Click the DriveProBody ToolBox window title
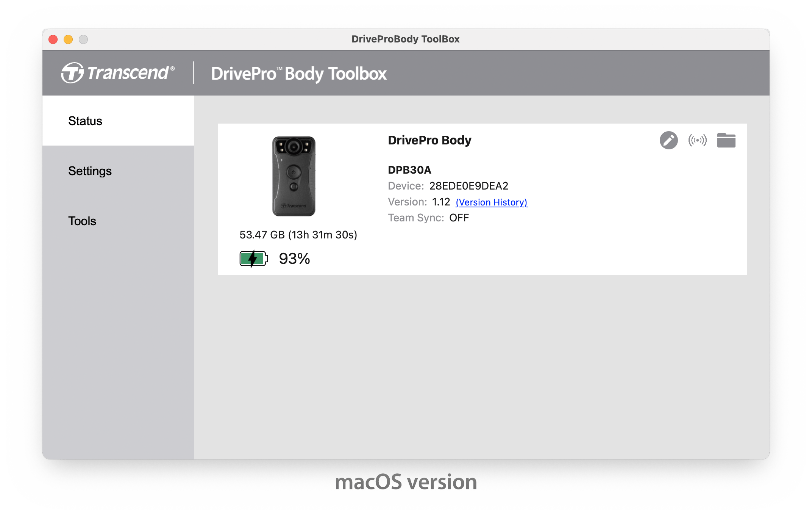The height and width of the screenshot is (511, 812). pyautogui.click(x=405, y=39)
